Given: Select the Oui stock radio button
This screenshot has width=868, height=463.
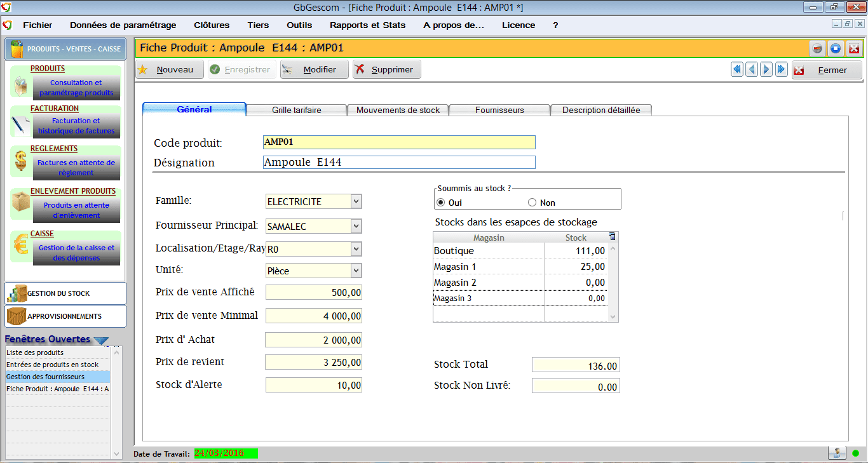Looking at the screenshot, I should point(441,203).
